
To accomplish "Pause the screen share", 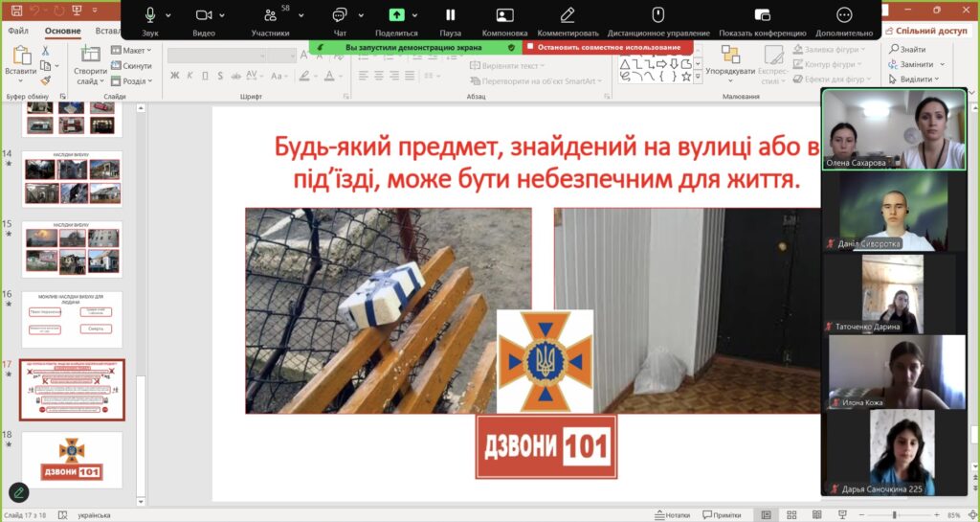I will (450, 15).
